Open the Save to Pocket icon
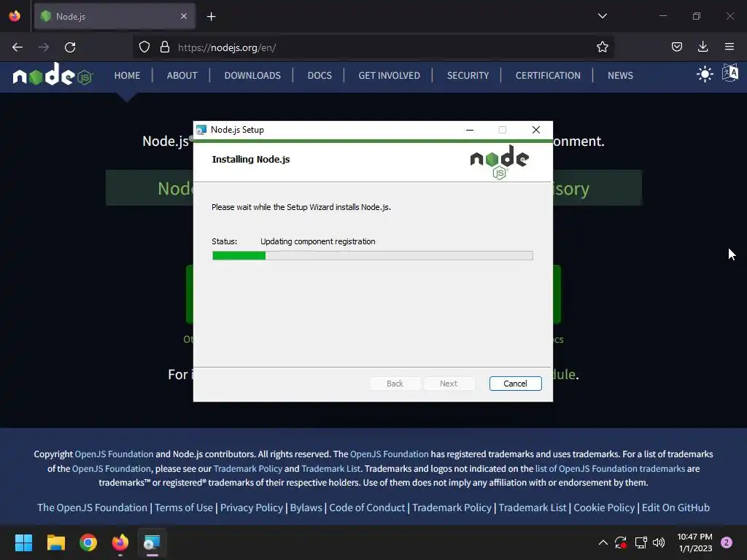This screenshot has height=560, width=747. tap(676, 47)
